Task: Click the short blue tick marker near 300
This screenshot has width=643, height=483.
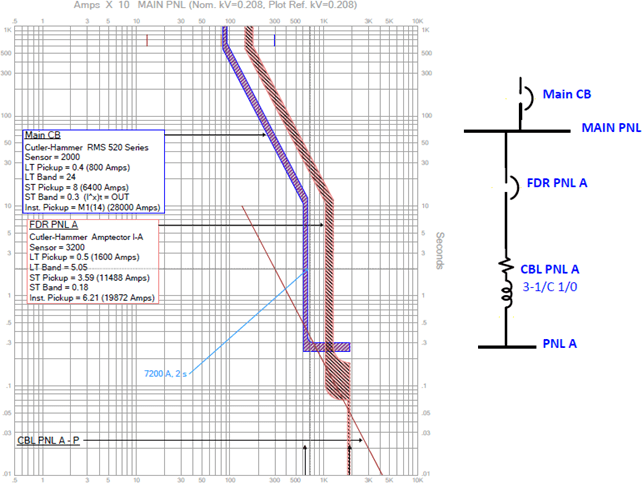Action: 274,41
